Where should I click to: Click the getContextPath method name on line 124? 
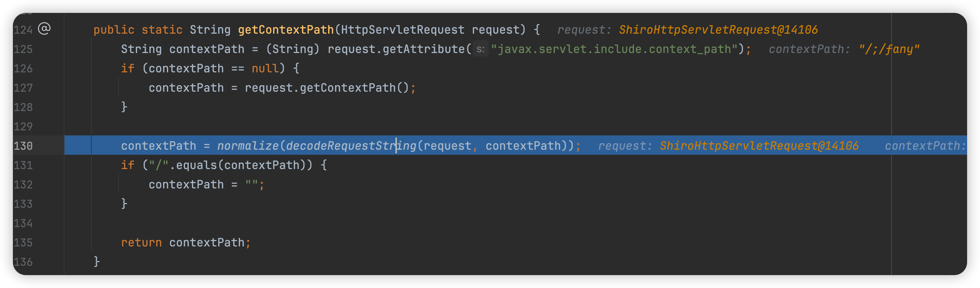[x=285, y=30]
